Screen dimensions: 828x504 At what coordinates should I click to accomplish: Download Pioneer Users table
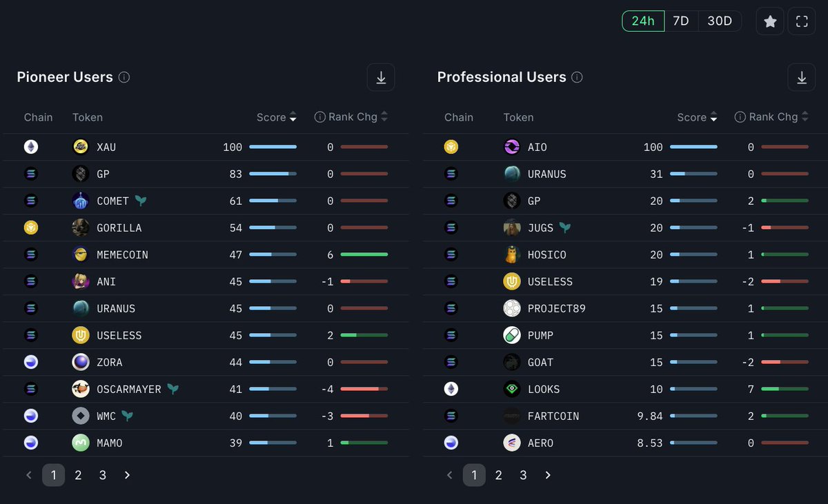(381, 77)
